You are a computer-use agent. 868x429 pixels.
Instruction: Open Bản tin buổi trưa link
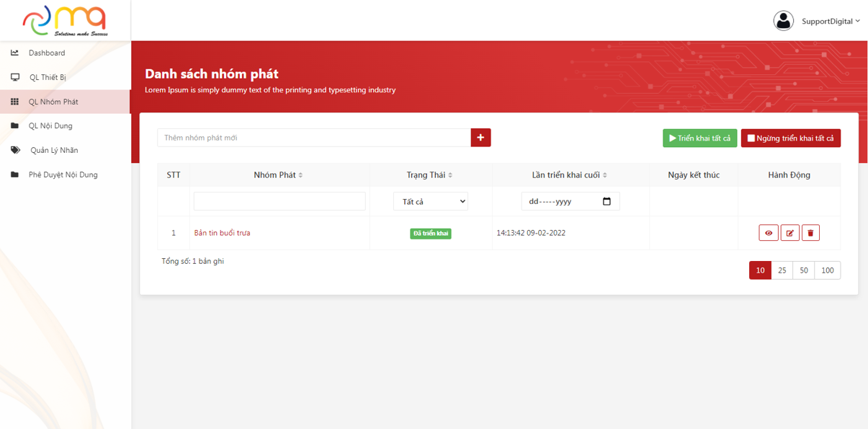[x=222, y=233]
